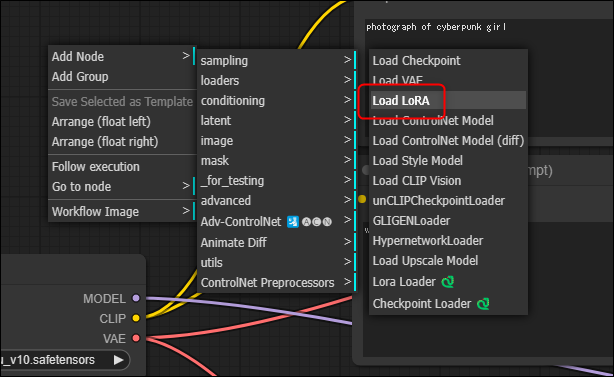
Task: Expand the utils category
Action: [x=276, y=262]
